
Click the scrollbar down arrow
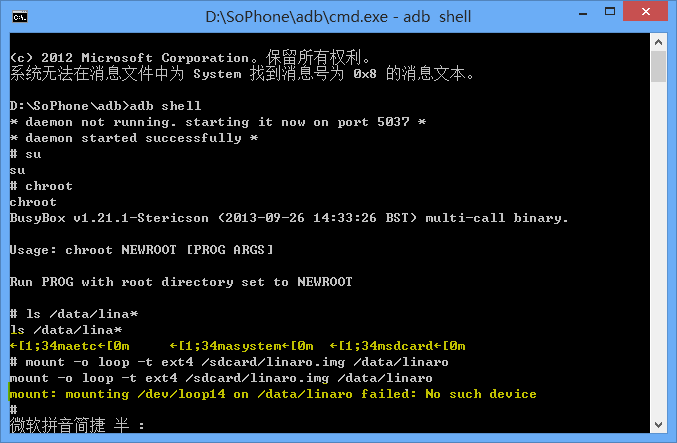658,424
